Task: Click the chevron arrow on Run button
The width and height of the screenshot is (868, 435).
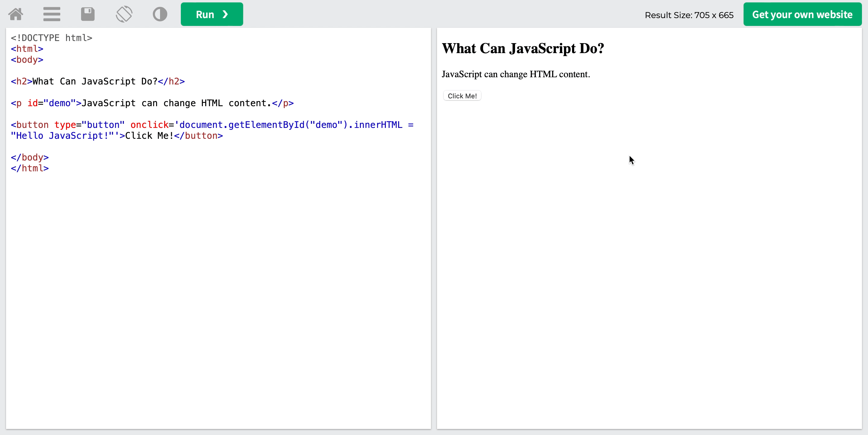Action: pos(225,14)
